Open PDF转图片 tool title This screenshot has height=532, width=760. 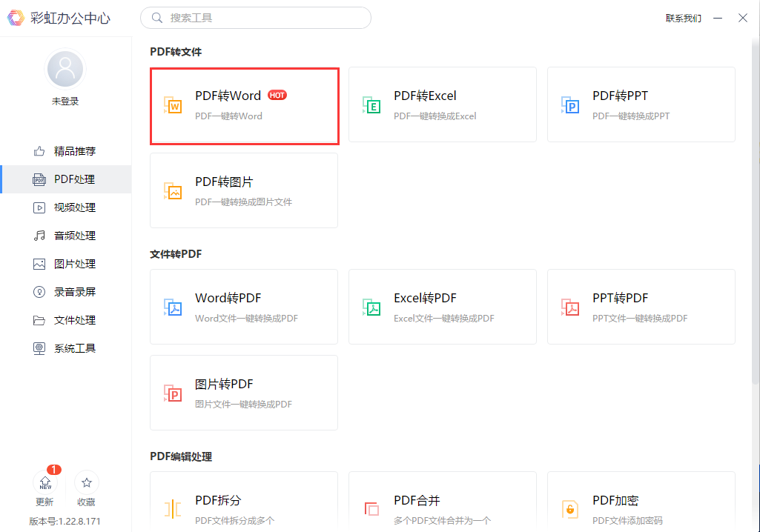224,182
